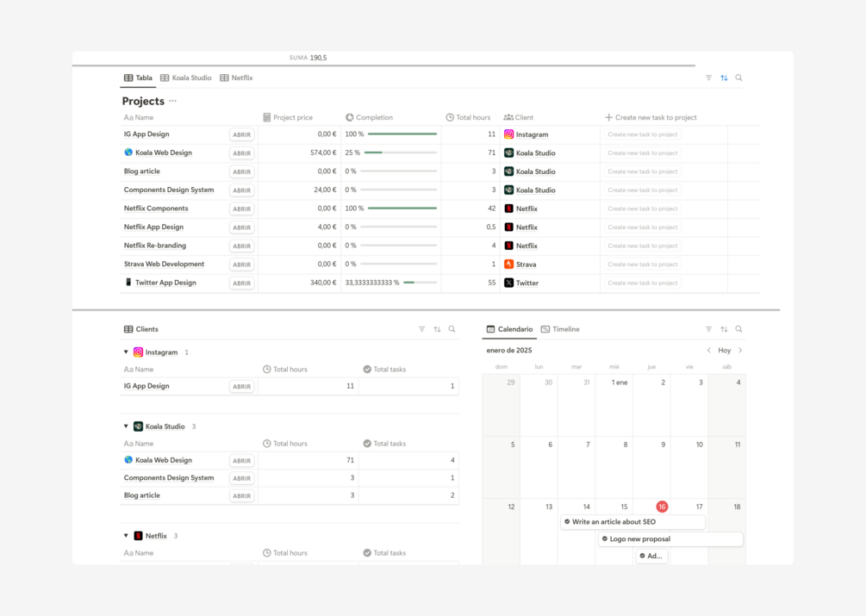Collapse the Instagram client group
This screenshot has height=616, width=866.
coord(126,352)
